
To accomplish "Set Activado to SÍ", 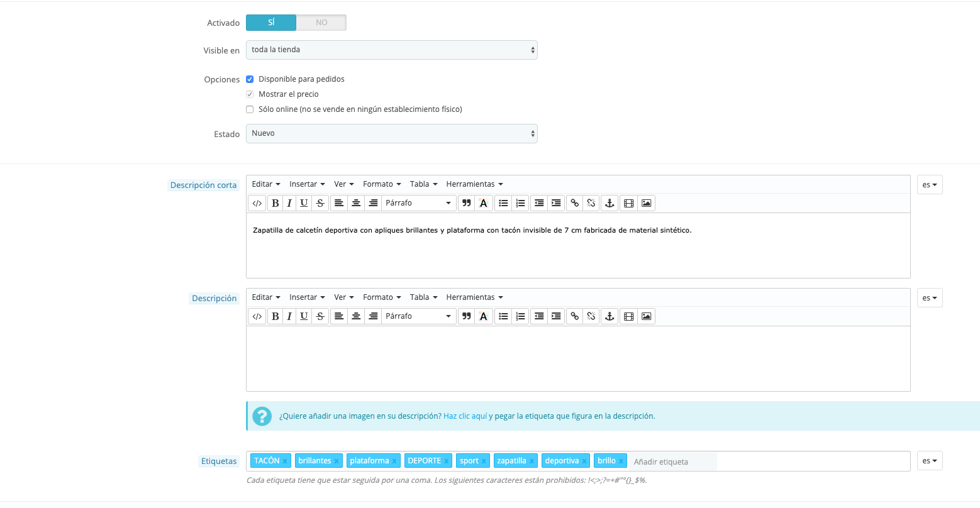I will 271,23.
